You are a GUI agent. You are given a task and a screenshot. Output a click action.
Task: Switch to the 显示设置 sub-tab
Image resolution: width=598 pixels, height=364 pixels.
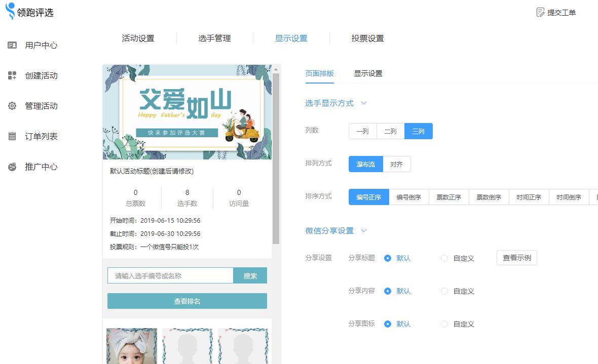(x=368, y=73)
